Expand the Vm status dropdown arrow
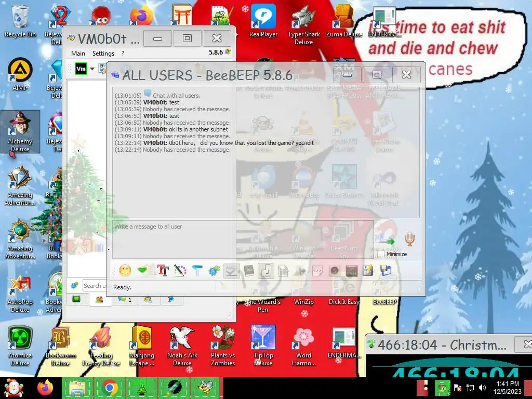The image size is (532, 399). click(92, 69)
